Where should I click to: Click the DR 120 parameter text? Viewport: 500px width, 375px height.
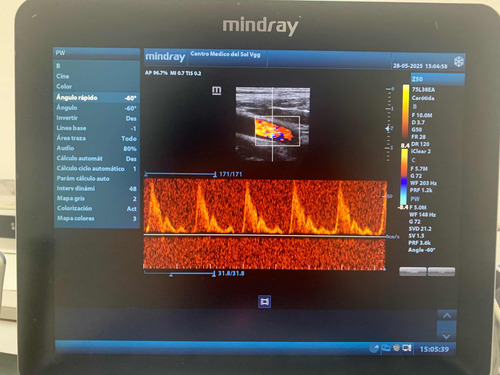420,144
